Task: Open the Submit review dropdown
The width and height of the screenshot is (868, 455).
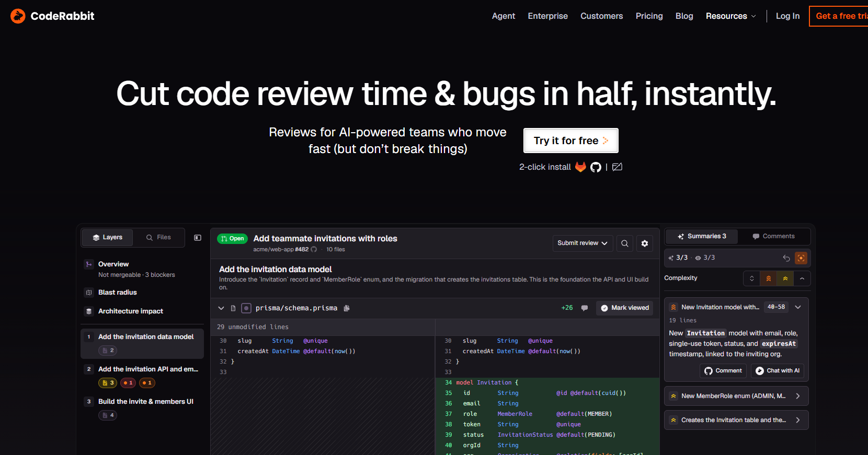Action: point(583,243)
